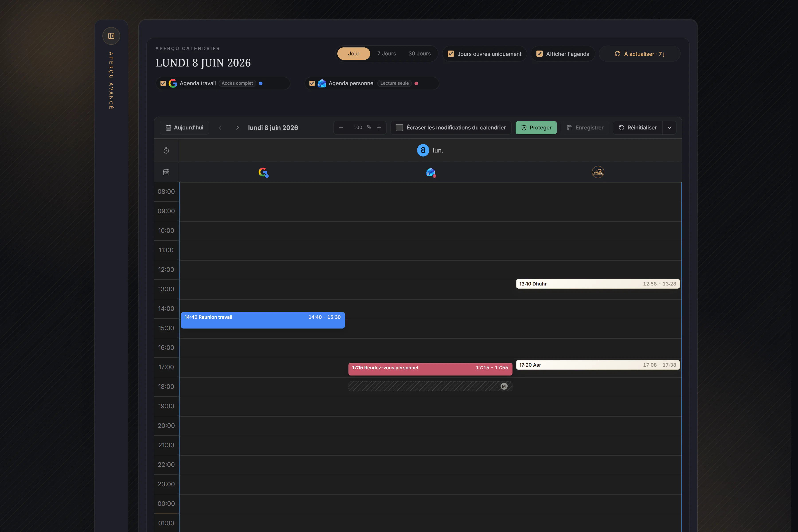The width and height of the screenshot is (798, 532).
Task: Switch to the 7 Jours view
Action: pyautogui.click(x=386, y=54)
